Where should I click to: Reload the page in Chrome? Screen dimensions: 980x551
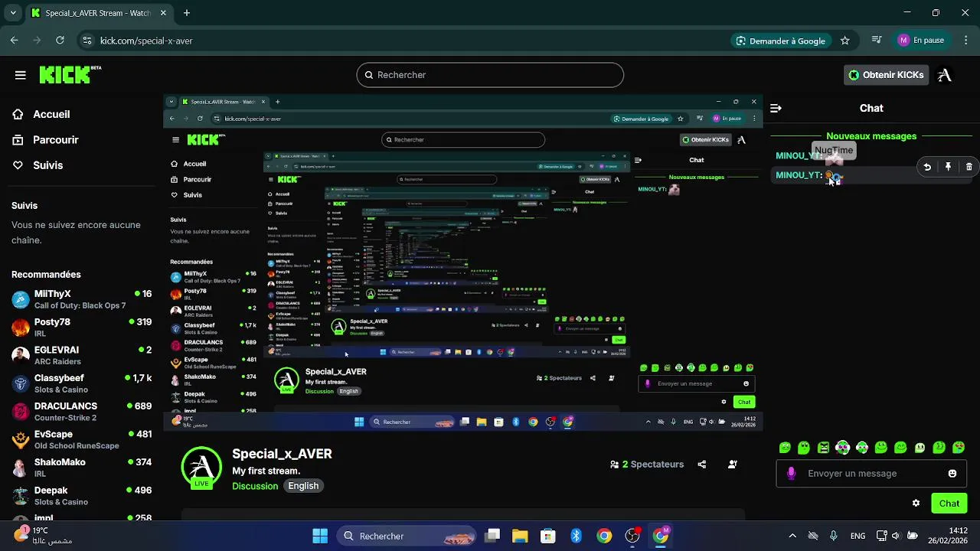60,41
